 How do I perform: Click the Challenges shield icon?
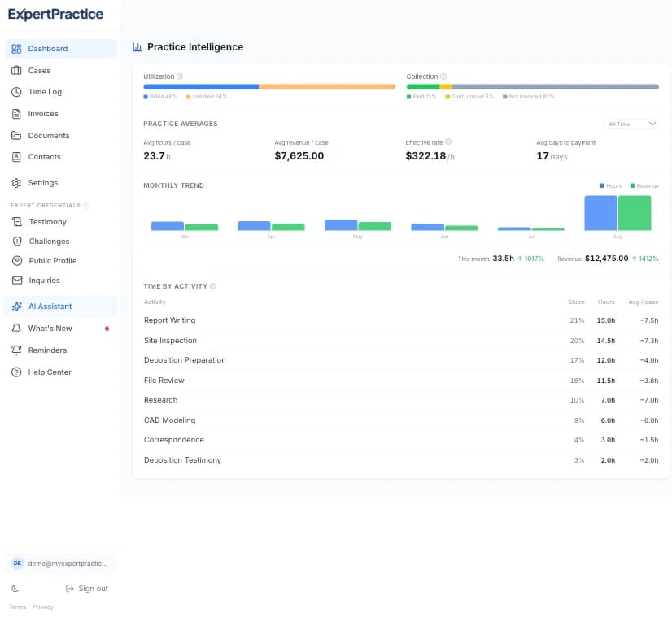(x=17, y=242)
